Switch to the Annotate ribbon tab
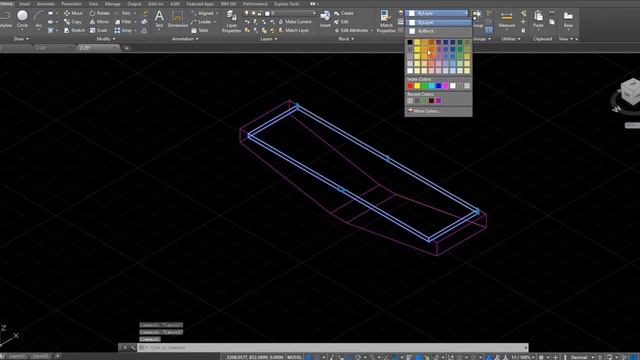 (46, 4)
